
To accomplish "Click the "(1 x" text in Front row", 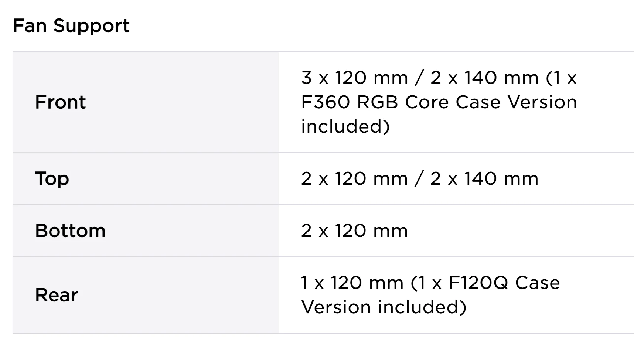I will [561, 78].
